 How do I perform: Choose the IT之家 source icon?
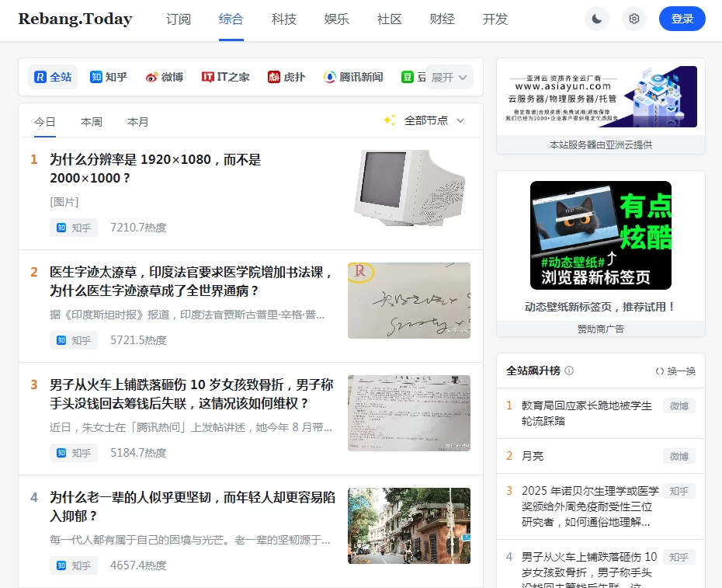(208, 77)
